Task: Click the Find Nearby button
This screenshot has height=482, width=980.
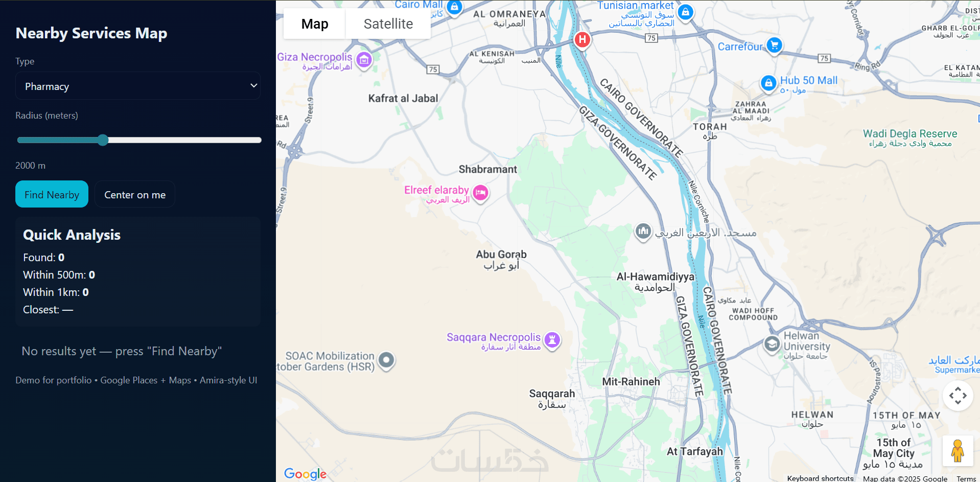Action: pyautogui.click(x=52, y=194)
